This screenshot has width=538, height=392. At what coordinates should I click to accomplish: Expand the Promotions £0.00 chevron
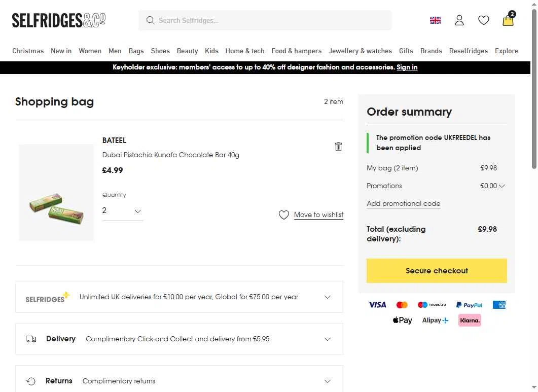coord(502,186)
